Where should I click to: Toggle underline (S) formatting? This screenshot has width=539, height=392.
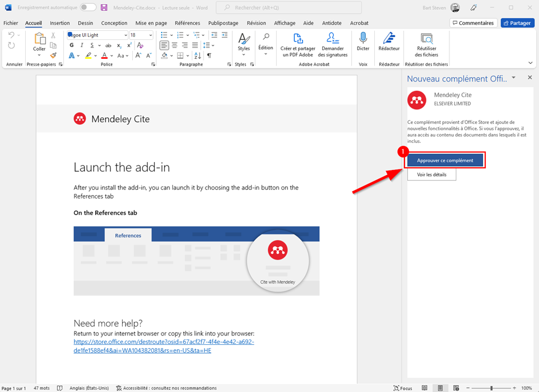point(92,46)
